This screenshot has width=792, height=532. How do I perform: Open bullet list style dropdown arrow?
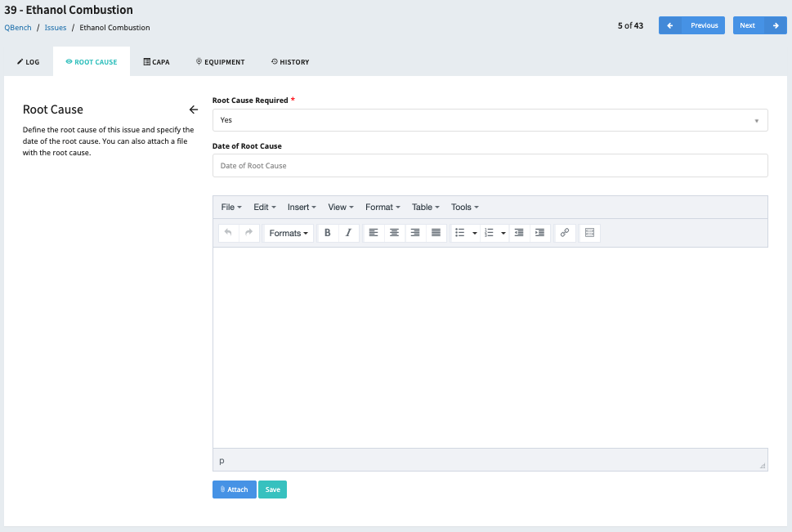pyautogui.click(x=475, y=233)
